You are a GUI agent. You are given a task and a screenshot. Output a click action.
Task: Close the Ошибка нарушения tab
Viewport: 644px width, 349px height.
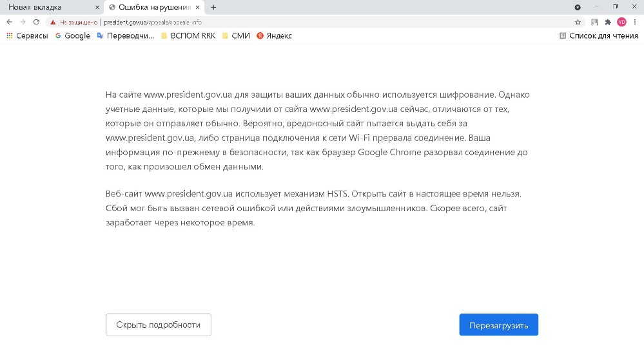pos(197,7)
